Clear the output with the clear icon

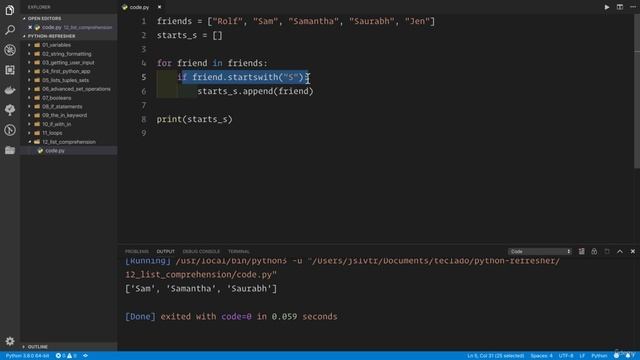(581, 251)
